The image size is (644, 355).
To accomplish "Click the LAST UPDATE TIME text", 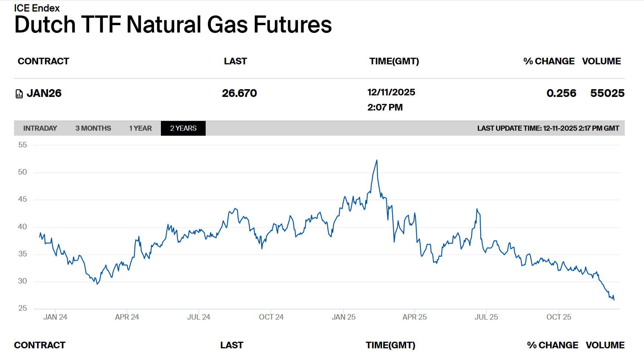I will click(x=548, y=128).
